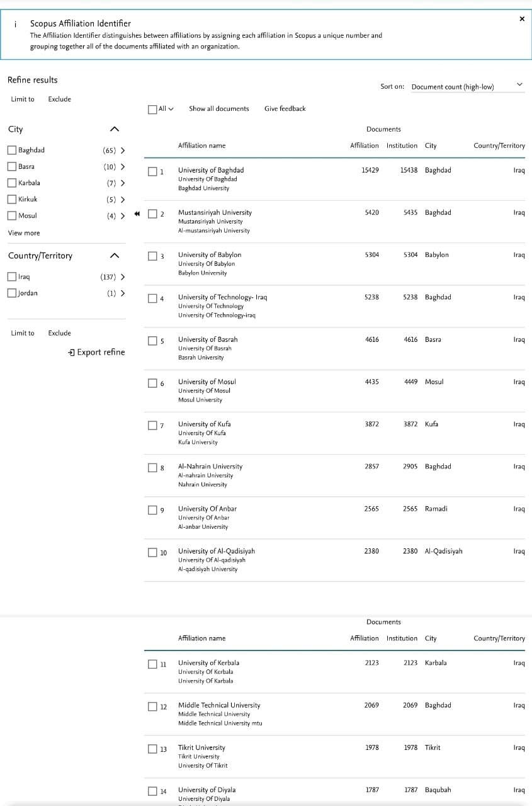Close the Scopus Affiliation Identifier banner

click(x=521, y=19)
